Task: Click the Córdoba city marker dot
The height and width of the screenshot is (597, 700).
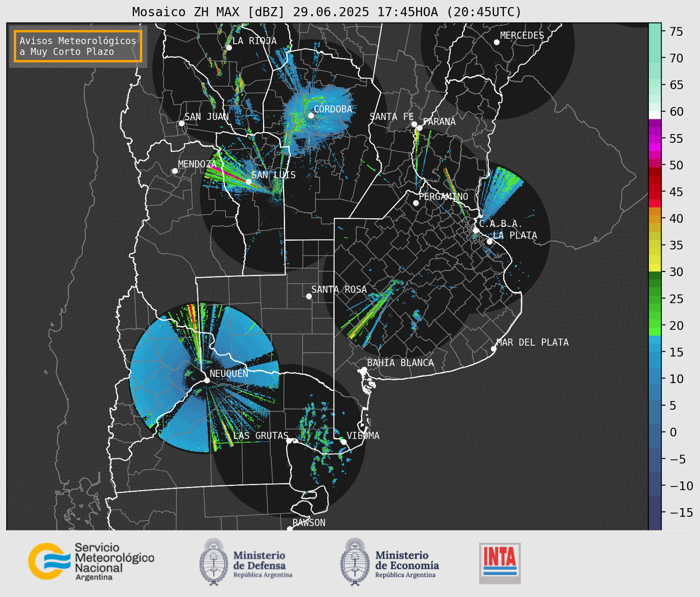Action: [311, 115]
